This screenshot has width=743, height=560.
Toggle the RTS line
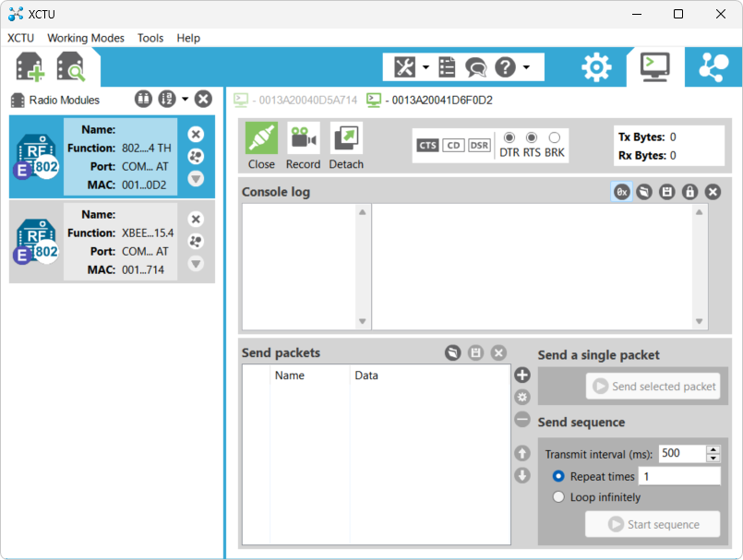(x=532, y=137)
